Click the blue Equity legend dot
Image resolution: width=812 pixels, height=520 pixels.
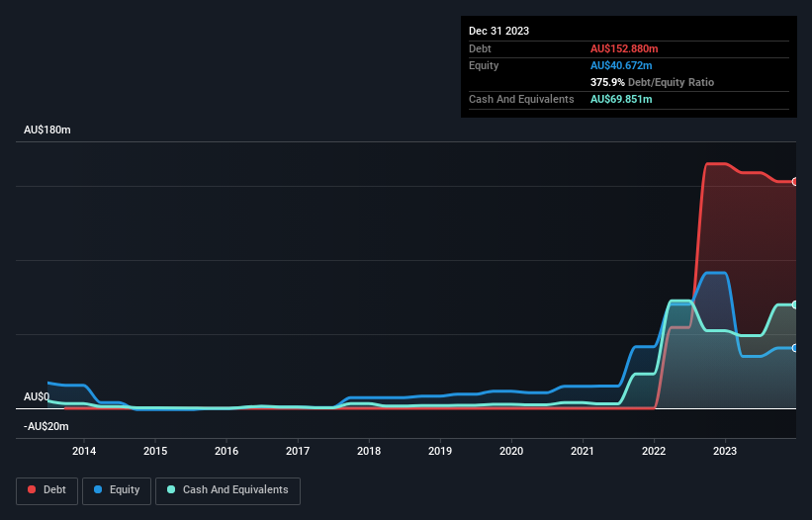pyautogui.click(x=98, y=489)
